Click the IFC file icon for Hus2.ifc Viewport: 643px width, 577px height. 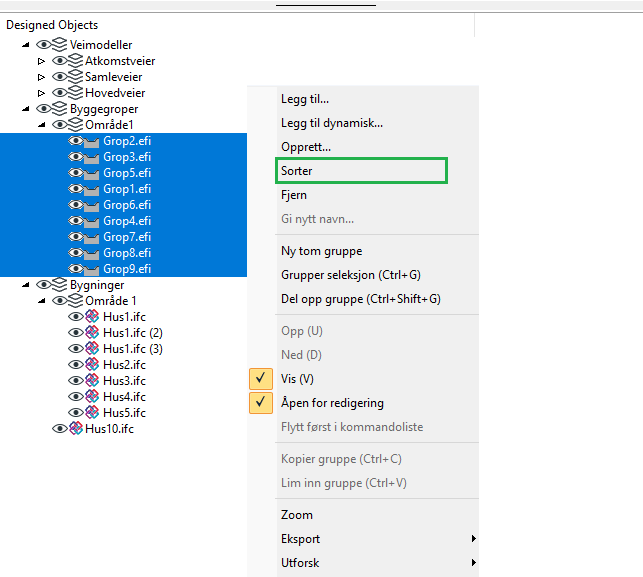(x=93, y=365)
